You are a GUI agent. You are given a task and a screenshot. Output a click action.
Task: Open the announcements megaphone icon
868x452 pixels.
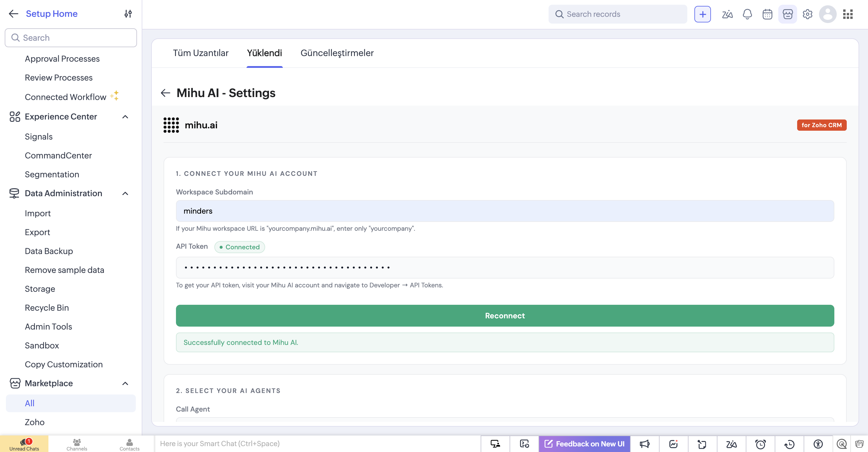[x=644, y=444]
